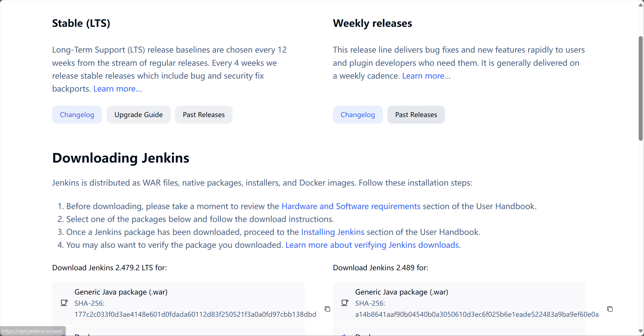
Task: Download the LTS Generic Java package (.war)
Action: tap(121, 292)
